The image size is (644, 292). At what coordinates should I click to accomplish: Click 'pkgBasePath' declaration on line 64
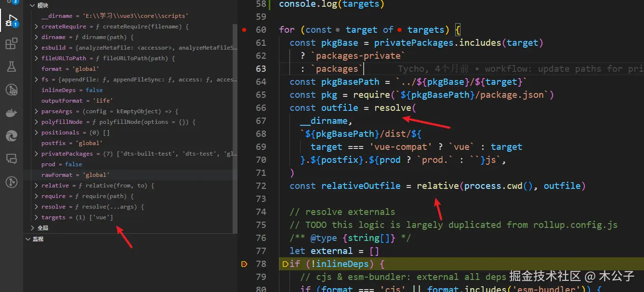click(x=350, y=82)
